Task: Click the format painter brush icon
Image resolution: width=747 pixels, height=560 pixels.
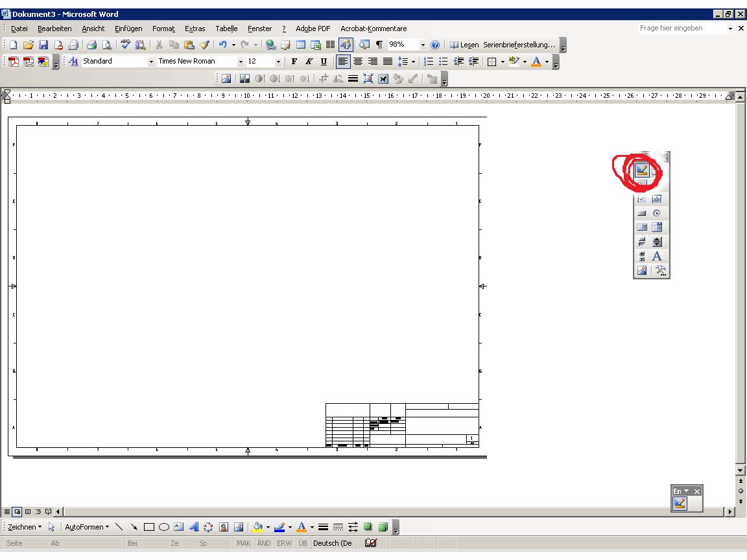Action: 204,45
